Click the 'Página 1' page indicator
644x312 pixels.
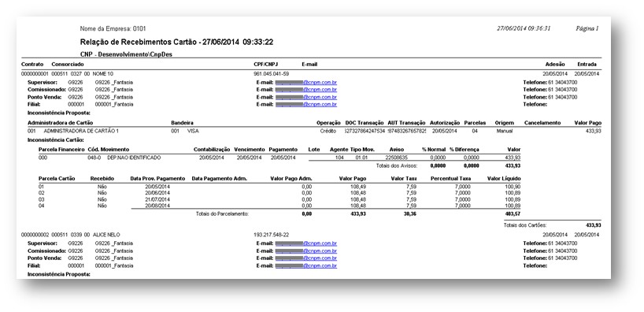tap(587, 28)
